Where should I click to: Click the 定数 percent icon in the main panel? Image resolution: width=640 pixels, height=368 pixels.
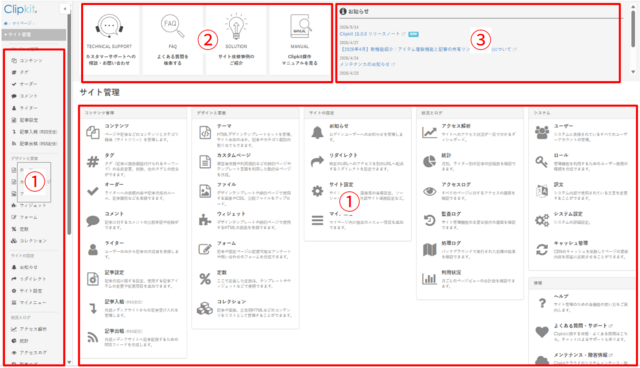(205, 279)
